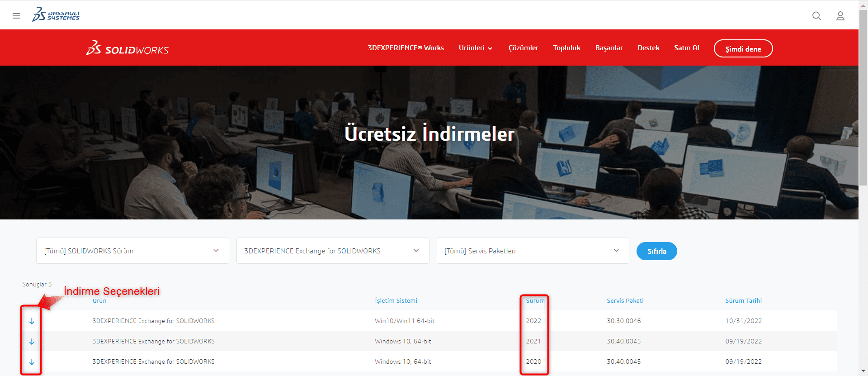Open the Başarılar menu item
Screen dimensions: 868x376
[x=609, y=48]
